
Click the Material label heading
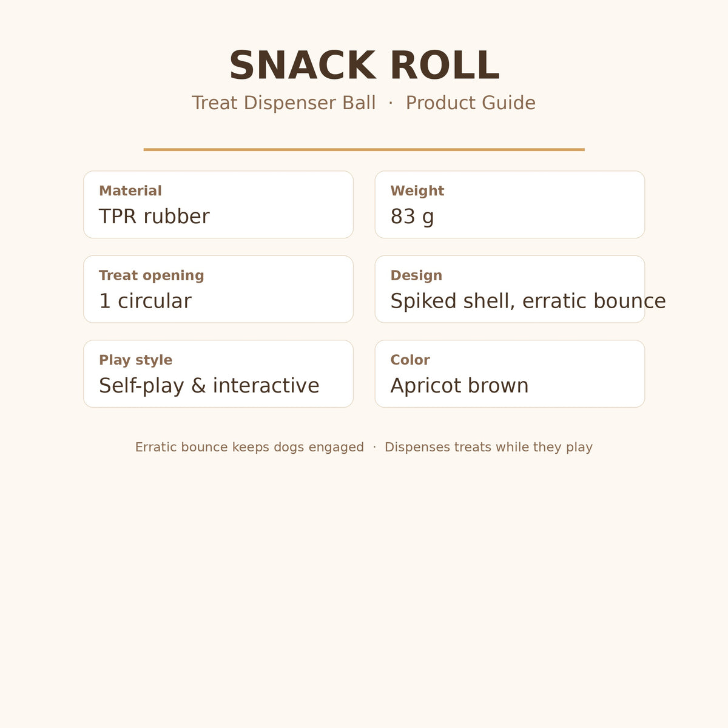(130, 190)
